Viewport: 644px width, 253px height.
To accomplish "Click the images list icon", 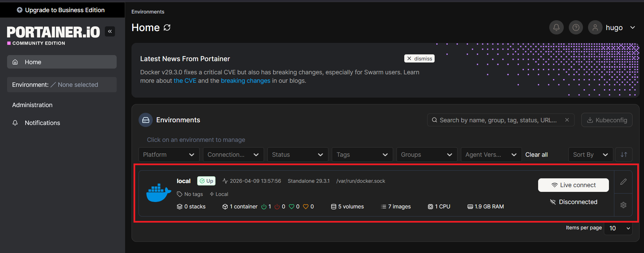I will (383, 207).
